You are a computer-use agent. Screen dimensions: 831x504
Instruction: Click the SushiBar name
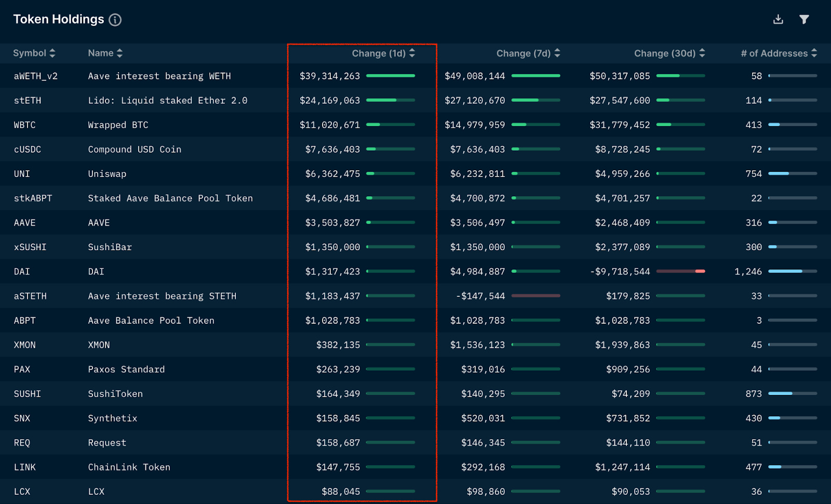pyautogui.click(x=110, y=247)
